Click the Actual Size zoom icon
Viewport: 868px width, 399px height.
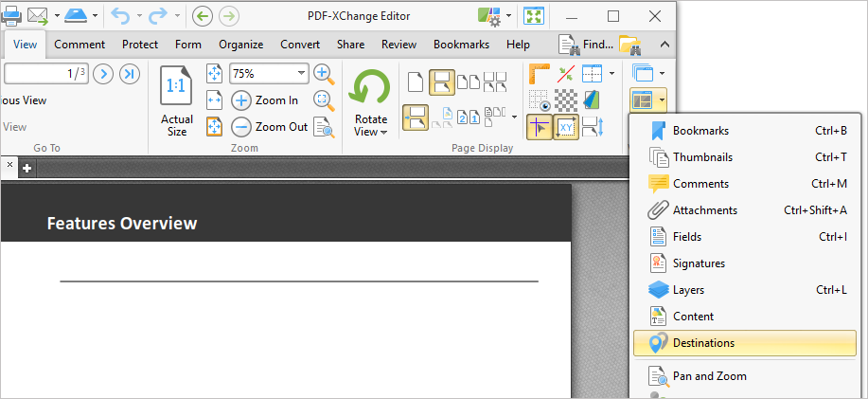click(x=177, y=100)
